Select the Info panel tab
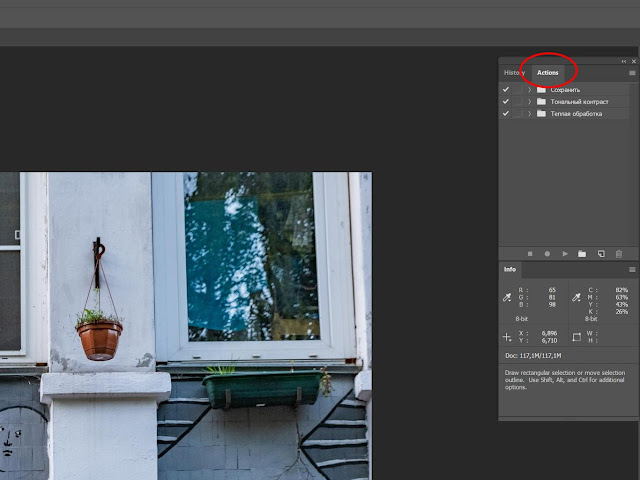This screenshot has height=480, width=640. click(x=509, y=269)
